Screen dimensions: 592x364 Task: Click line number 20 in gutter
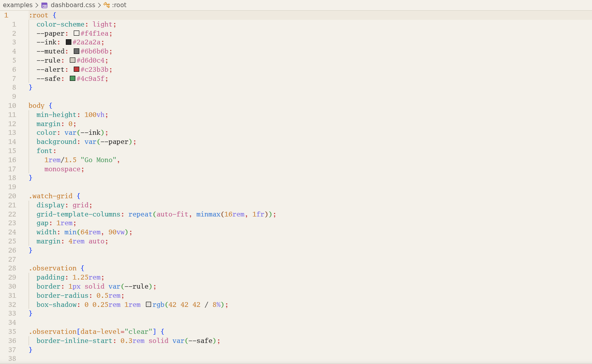(12, 196)
